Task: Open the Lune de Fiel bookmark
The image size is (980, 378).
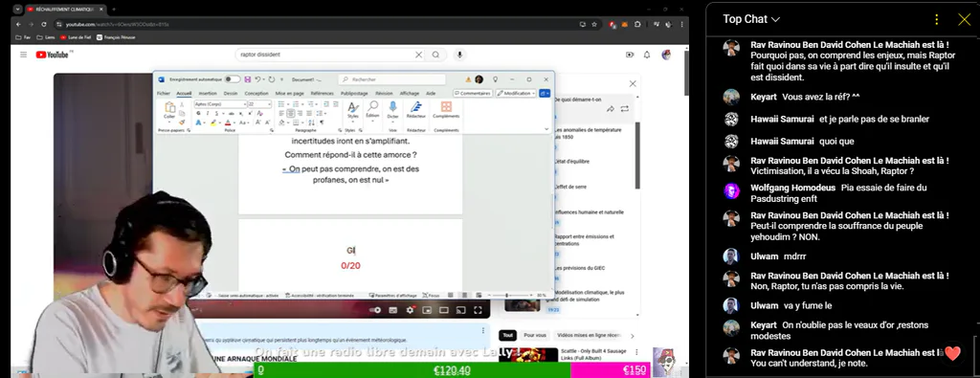Action: 76,37
